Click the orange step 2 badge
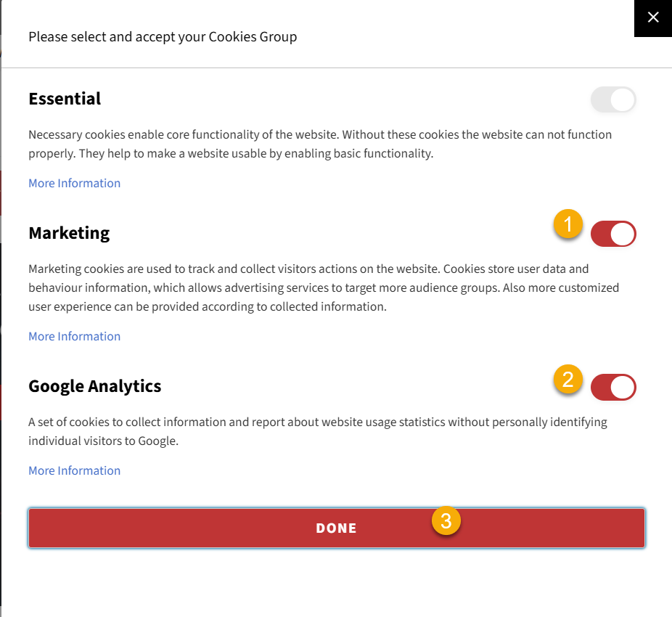672x617 pixels. click(x=568, y=378)
